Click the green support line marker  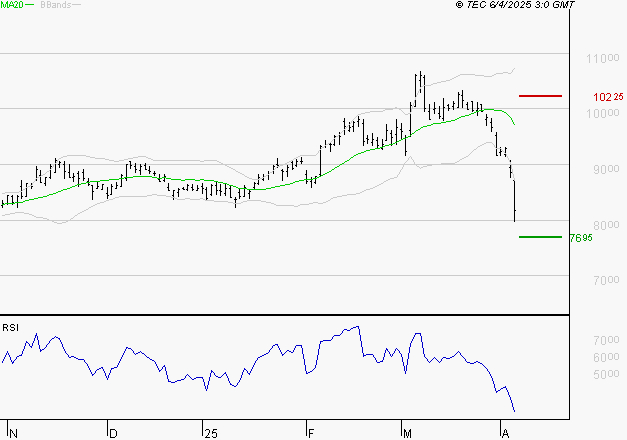click(540, 237)
